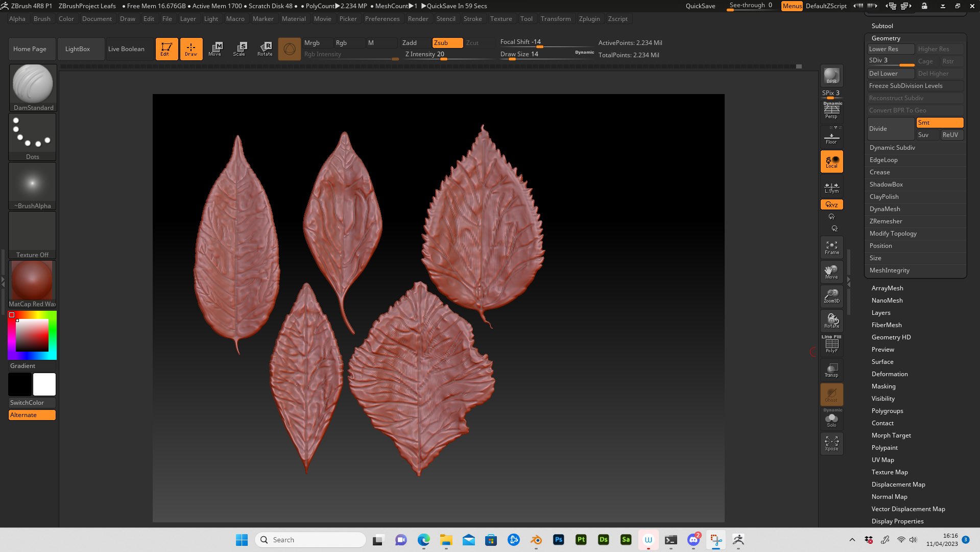The image size is (980, 552).
Task: Open the Zplugin menu
Action: point(589,18)
